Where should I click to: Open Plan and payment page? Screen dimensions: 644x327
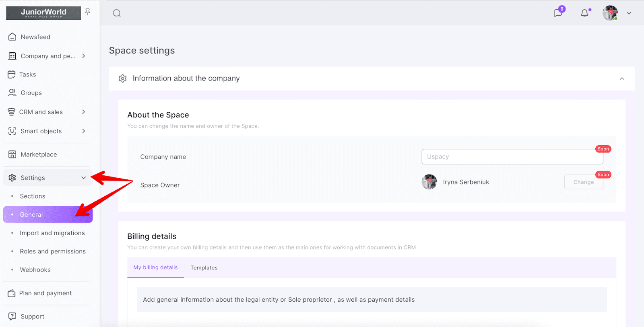tap(45, 293)
